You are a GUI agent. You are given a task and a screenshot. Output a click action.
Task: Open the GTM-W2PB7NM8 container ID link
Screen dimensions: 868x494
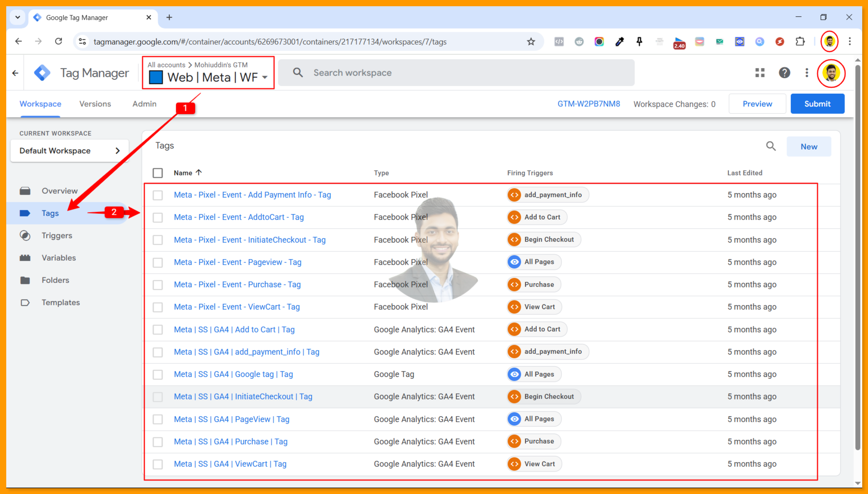(589, 104)
